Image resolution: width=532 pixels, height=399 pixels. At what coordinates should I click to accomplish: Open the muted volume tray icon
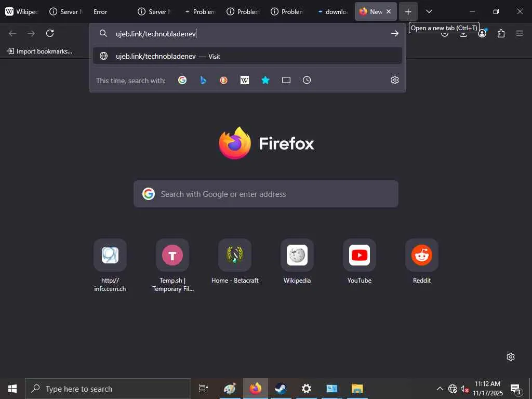click(x=464, y=389)
